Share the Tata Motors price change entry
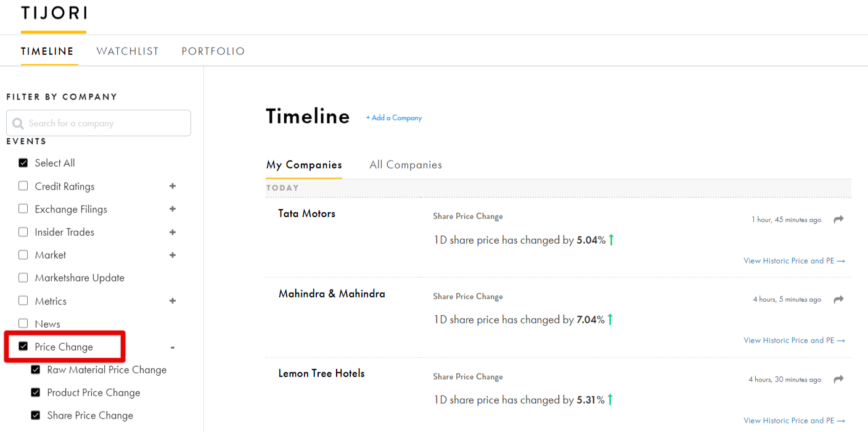 (838, 220)
